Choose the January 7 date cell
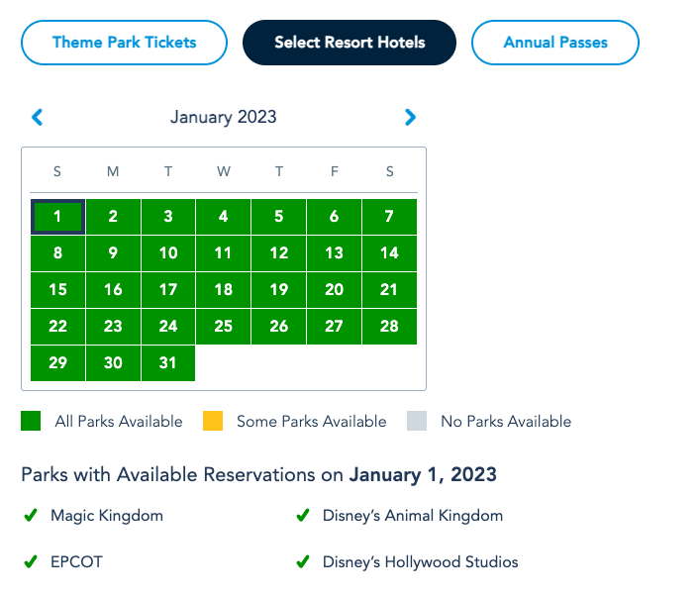Viewport: 700px width, 596px height. 389,217
